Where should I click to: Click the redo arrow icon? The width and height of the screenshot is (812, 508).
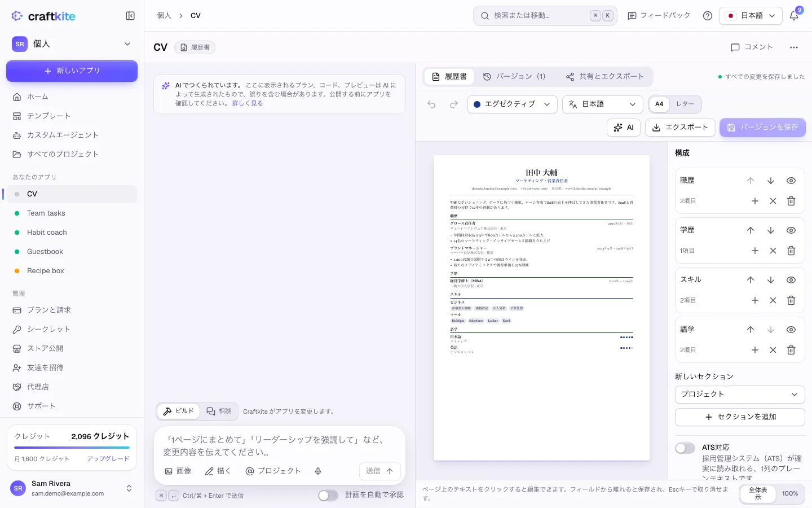454,104
